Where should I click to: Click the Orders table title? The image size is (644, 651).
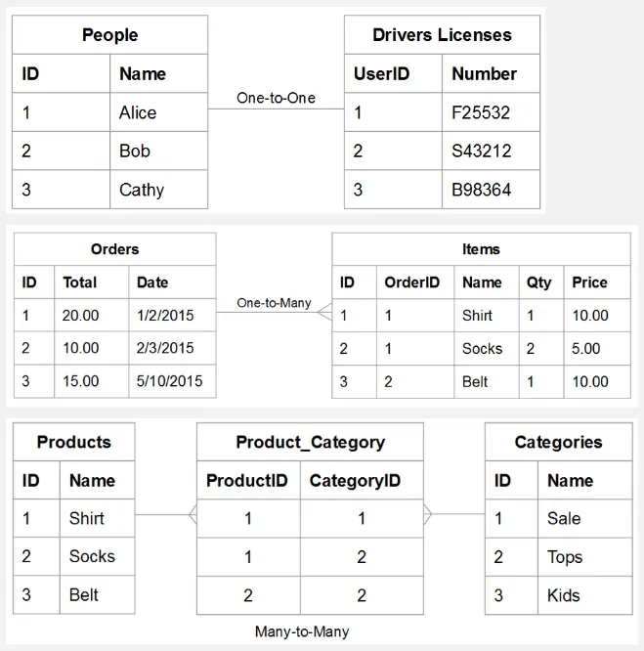pos(114,249)
